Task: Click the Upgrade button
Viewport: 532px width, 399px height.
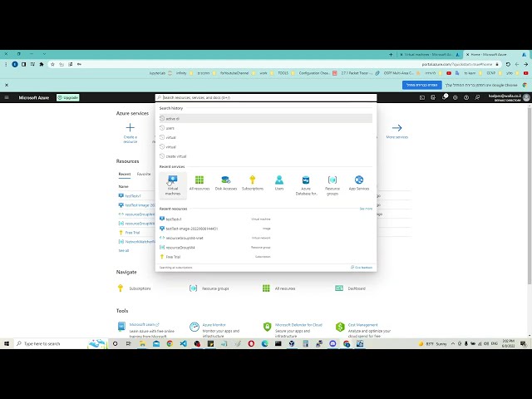Action: point(68,97)
